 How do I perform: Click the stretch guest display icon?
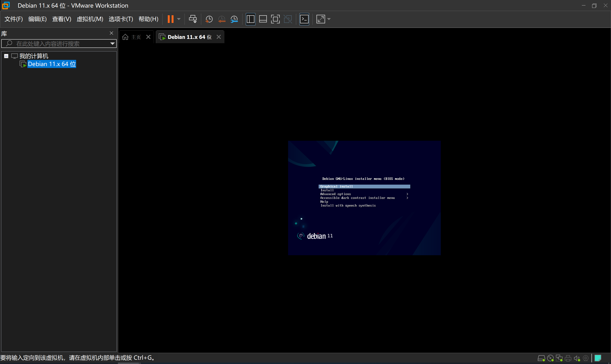pos(321,19)
